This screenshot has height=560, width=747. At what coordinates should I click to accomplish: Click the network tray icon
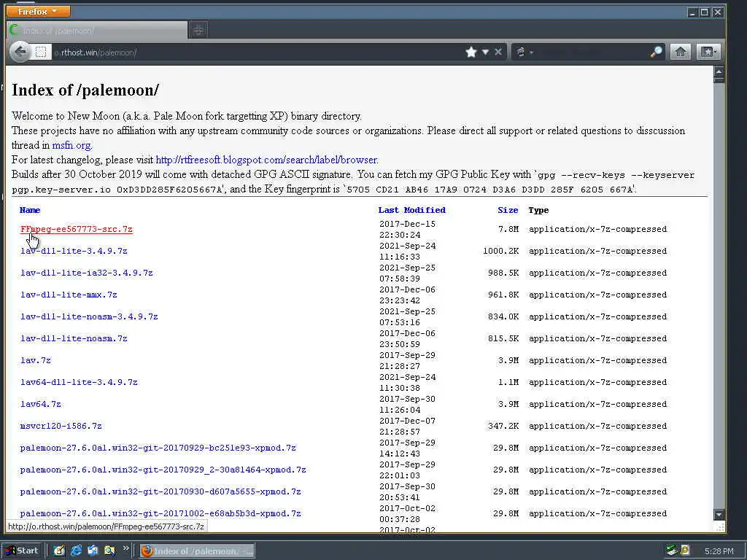coord(672,551)
